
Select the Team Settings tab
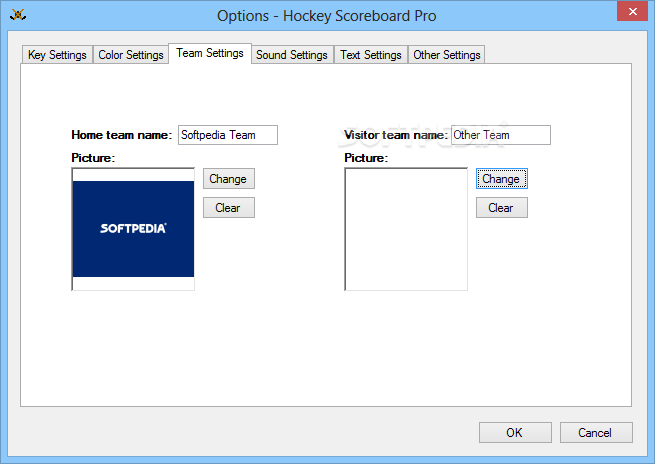click(210, 53)
